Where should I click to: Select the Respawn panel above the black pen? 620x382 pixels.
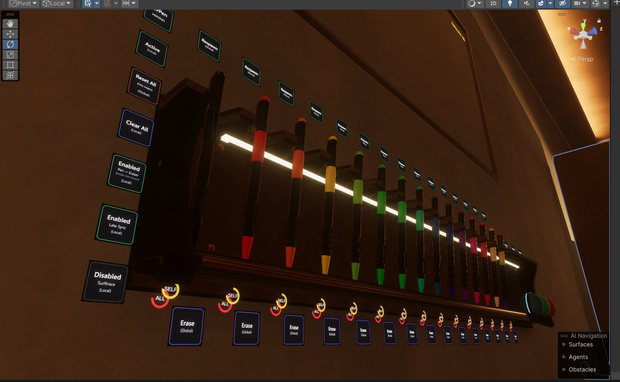[x=209, y=45]
